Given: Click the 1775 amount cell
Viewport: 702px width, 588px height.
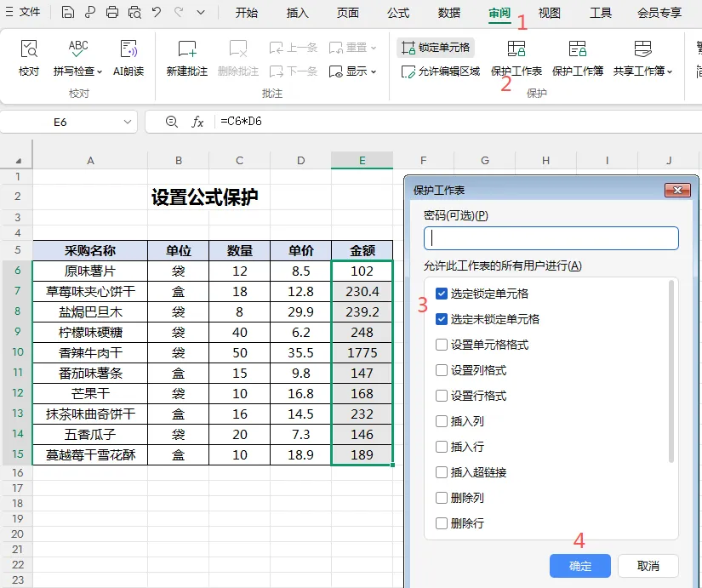Looking at the screenshot, I should pyautogui.click(x=362, y=352).
